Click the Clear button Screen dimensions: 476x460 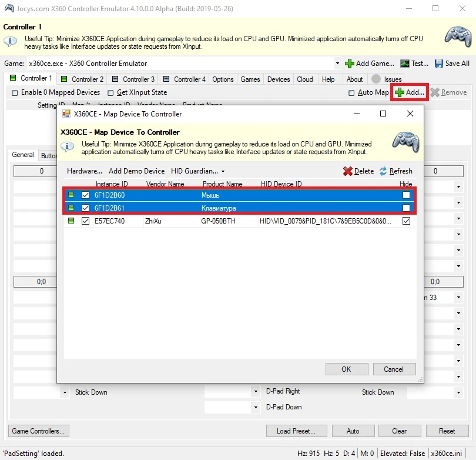point(400,431)
